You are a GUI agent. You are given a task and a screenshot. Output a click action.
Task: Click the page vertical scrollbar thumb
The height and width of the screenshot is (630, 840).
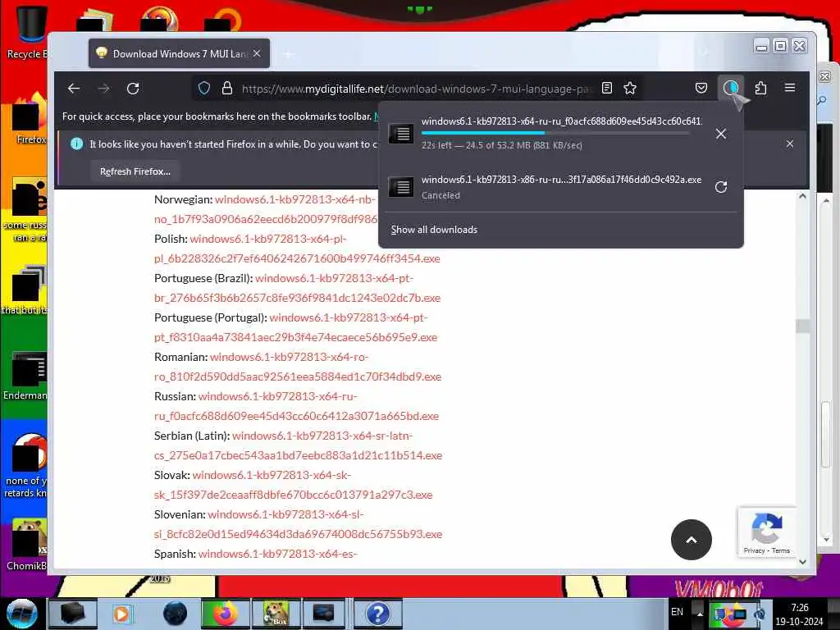[802, 326]
